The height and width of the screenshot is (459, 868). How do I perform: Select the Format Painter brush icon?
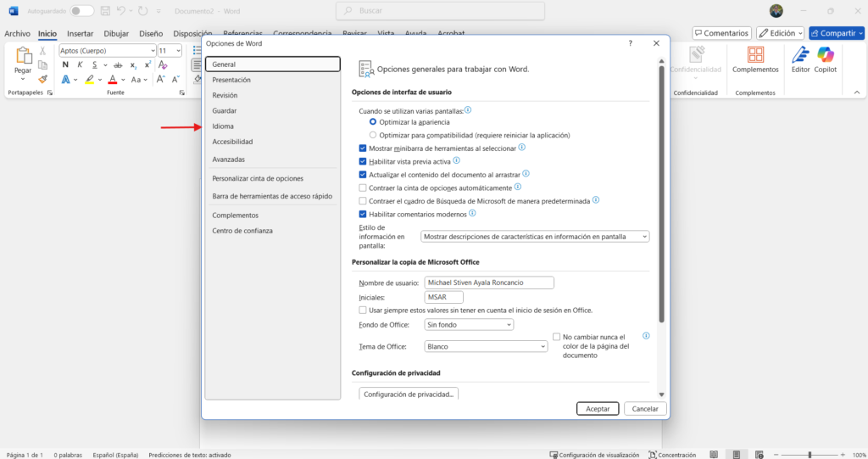[42, 79]
